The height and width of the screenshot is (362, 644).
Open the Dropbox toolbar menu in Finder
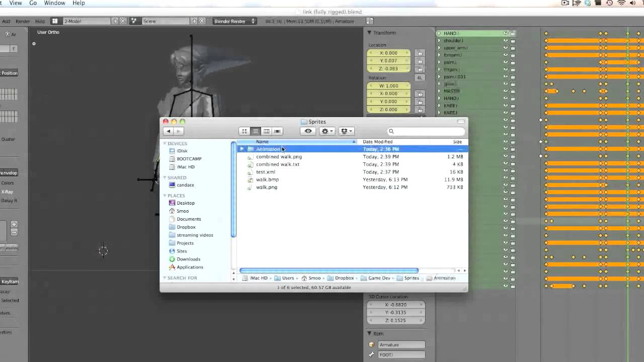point(347,131)
